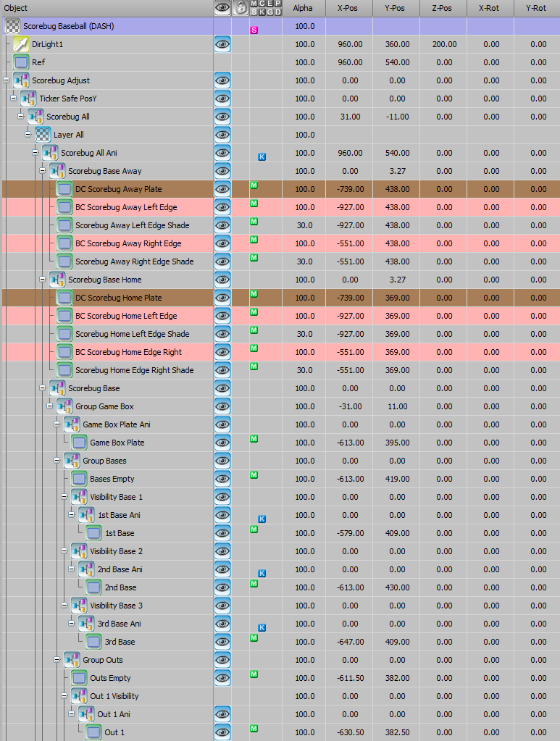Image resolution: width=560 pixels, height=741 pixels.
Task: Toggle visibility of Scorebug Home Left Edge Shade
Action: click(222, 334)
